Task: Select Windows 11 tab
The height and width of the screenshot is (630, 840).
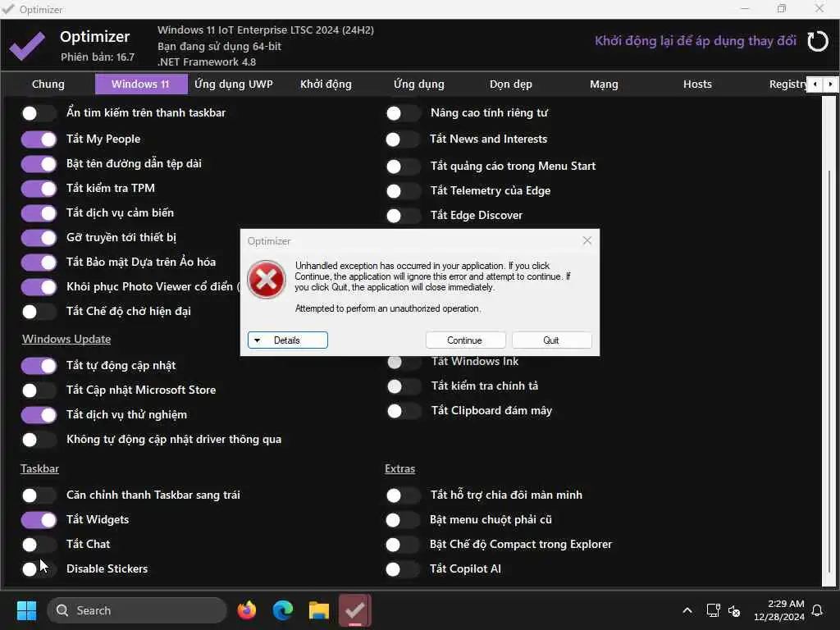Action: point(141,84)
